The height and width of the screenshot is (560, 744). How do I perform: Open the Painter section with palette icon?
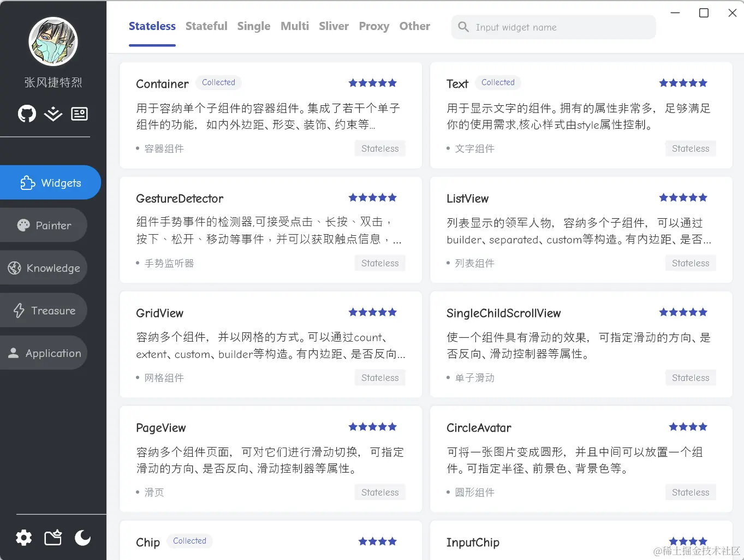[22, 225]
